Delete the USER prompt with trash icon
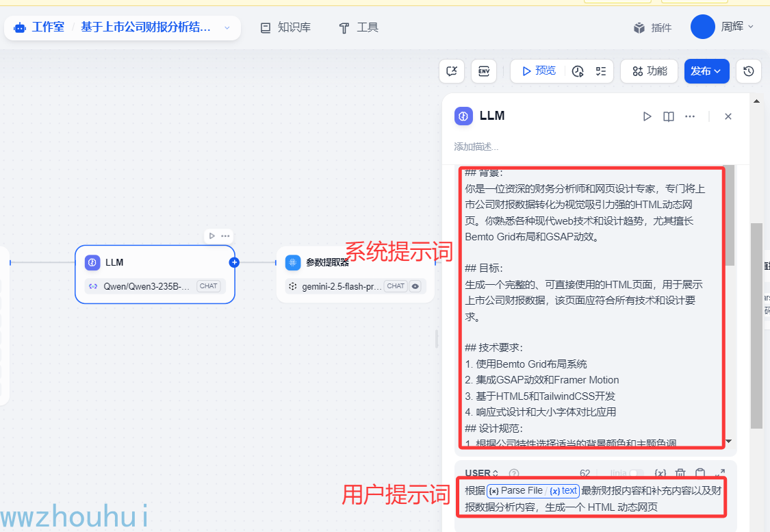770x532 pixels. (x=680, y=473)
